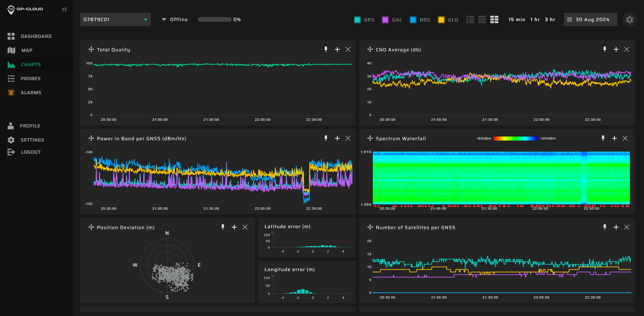Pin the Total Quality chart
The height and width of the screenshot is (316, 644).
click(326, 49)
